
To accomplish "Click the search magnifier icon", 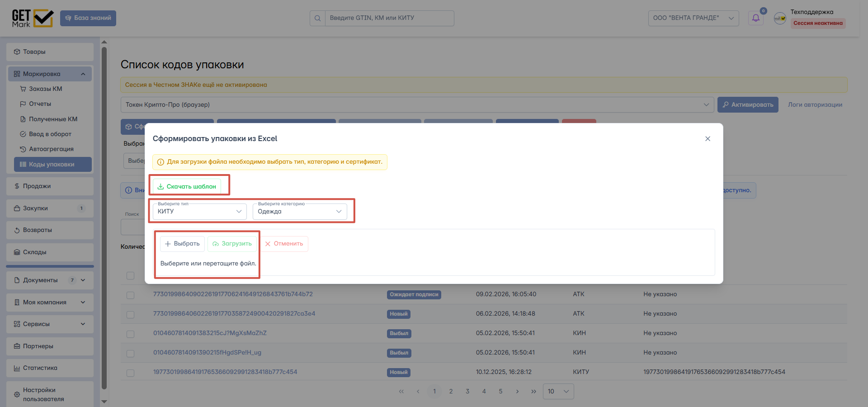I will pyautogui.click(x=317, y=18).
